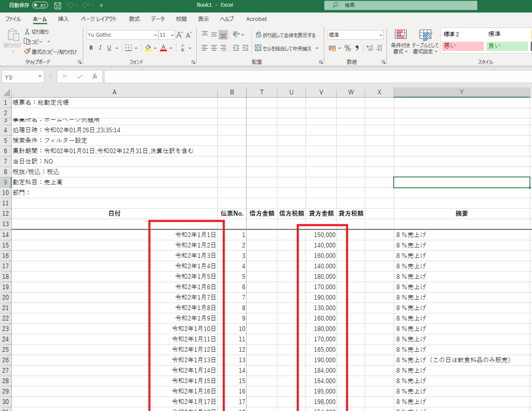
Task: Click the increase font size icon
Action: 180,35
